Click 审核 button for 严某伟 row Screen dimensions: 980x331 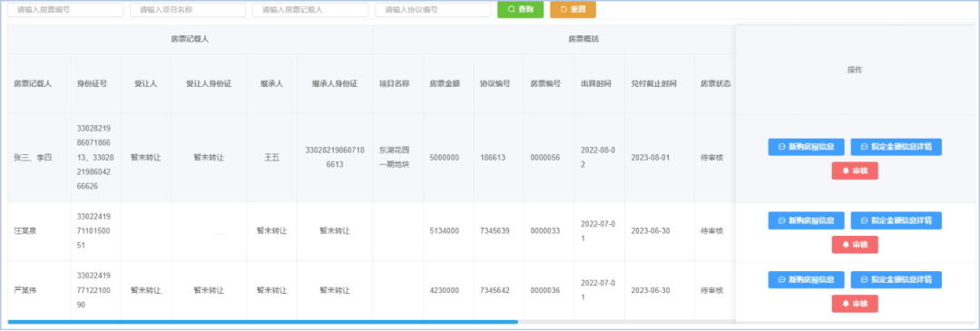(x=855, y=304)
